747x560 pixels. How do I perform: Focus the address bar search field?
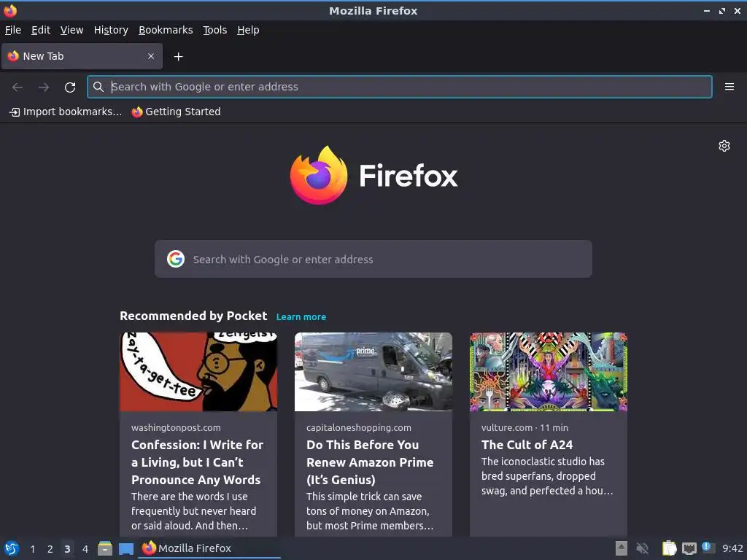pyautogui.click(x=399, y=87)
